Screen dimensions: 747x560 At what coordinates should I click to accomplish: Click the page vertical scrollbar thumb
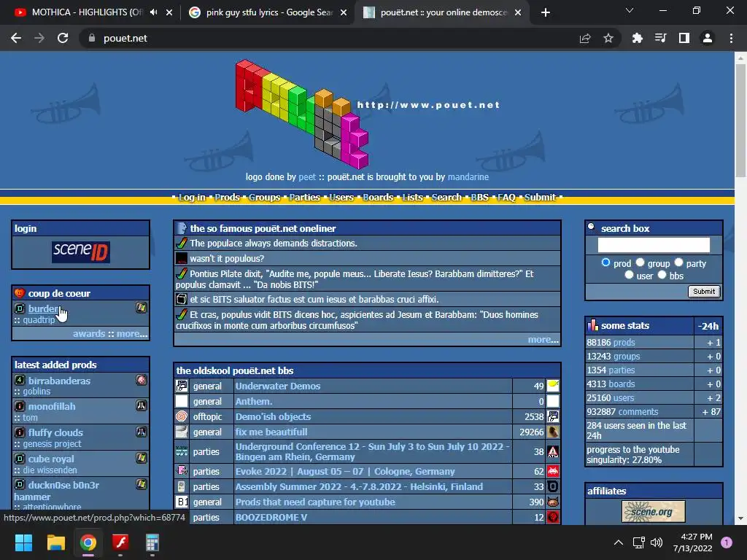(x=740, y=120)
